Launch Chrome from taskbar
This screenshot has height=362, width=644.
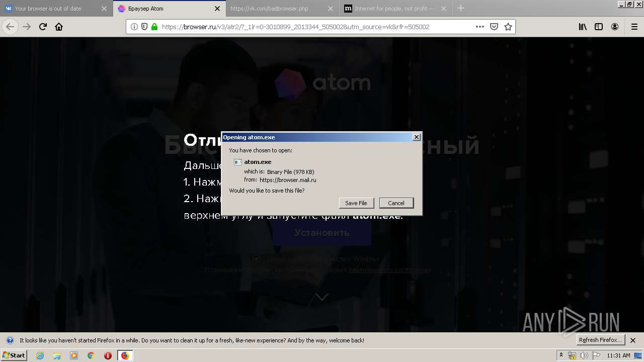coord(91,355)
